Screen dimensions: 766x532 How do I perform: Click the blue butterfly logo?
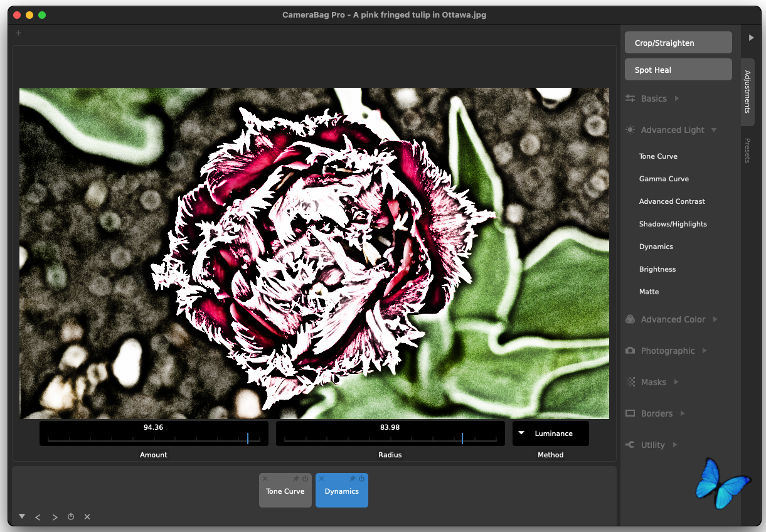coord(722,482)
